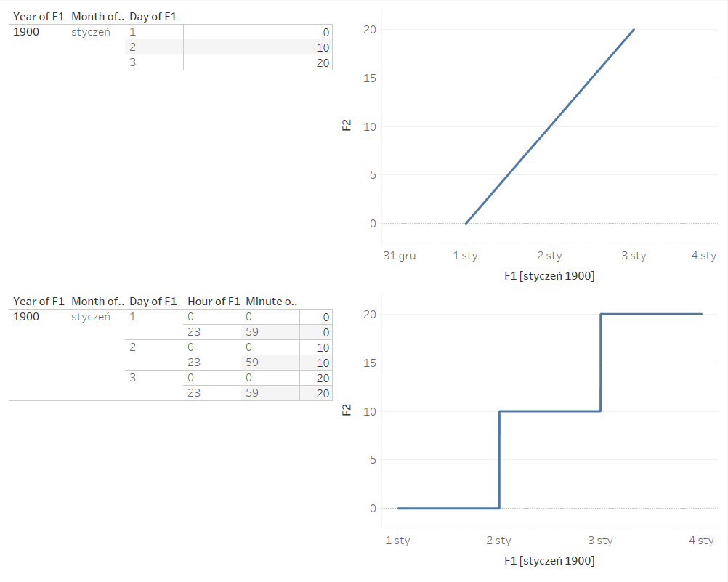Screen dimensions: 728x582
Task: Select the F2 axis title of the bottom chart
Action: pyautogui.click(x=347, y=410)
